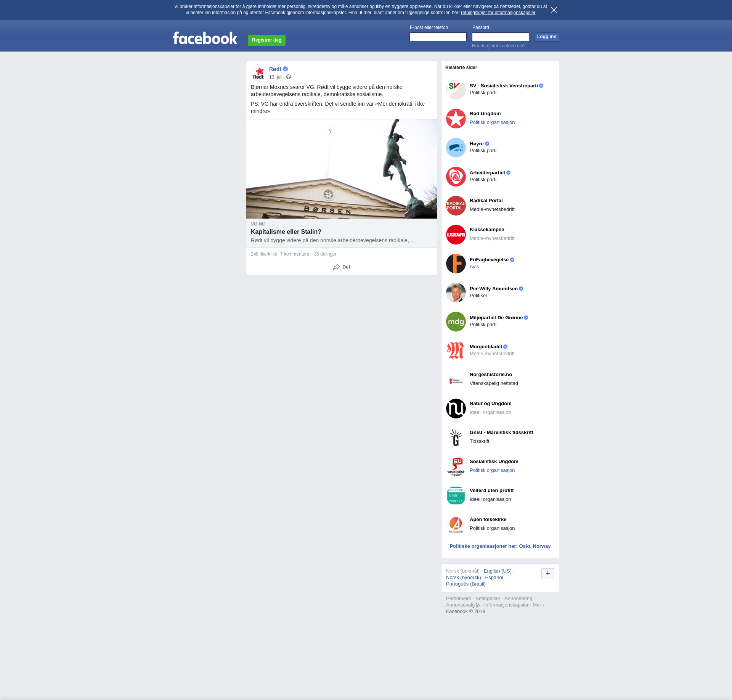Open Politisk organisasjon under Rød Ungdom
732x700 pixels.
[x=492, y=122]
